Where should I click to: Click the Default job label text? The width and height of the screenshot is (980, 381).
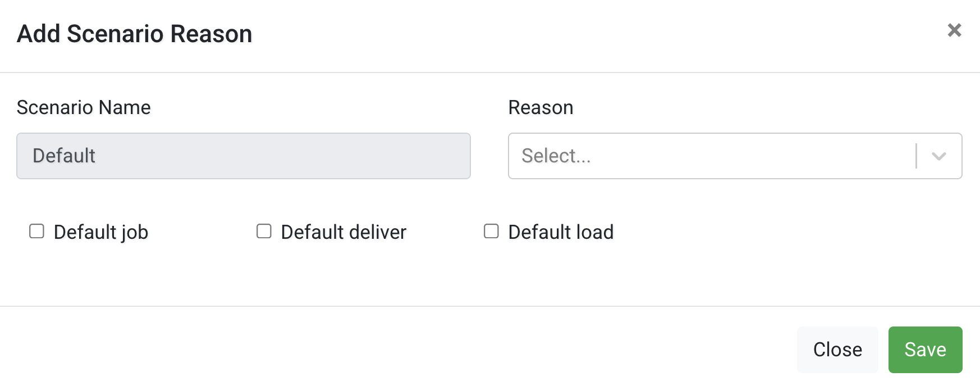click(x=100, y=232)
